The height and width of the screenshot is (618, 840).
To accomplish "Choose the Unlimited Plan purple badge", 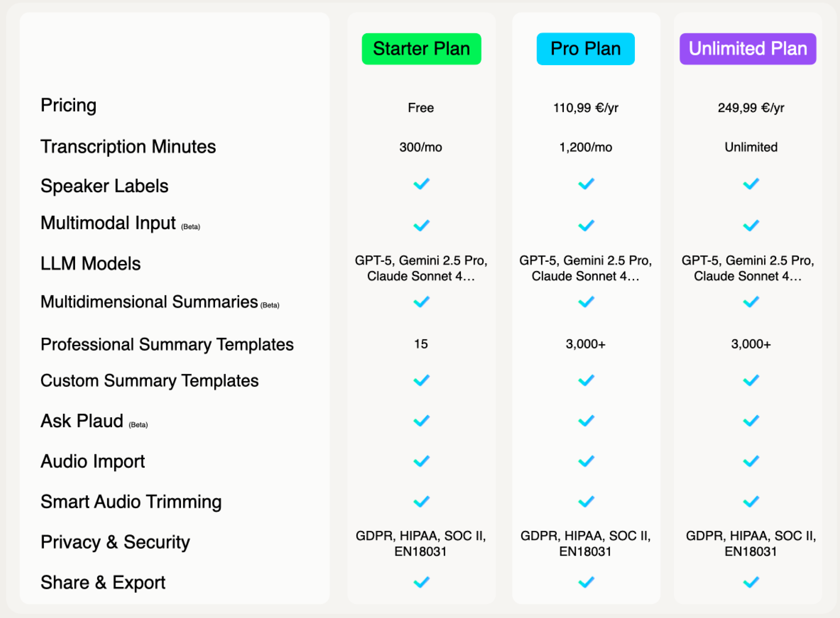I will (x=748, y=49).
